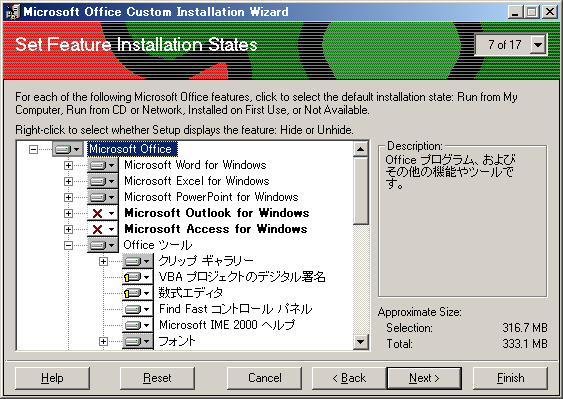Viewport: 563px width, 399px height.
Task: Click the Help button
Action: point(52,378)
